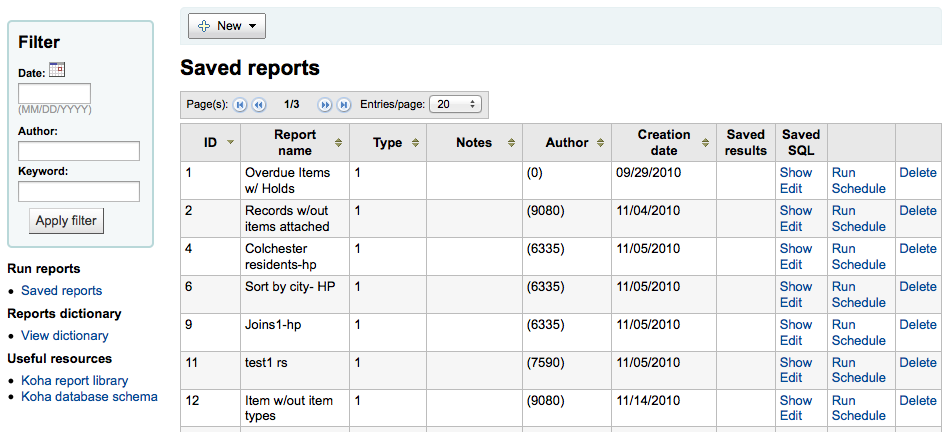Screen dimensions: 945x432
Task: Open Entries/page dropdown showing 20
Action: tap(454, 104)
